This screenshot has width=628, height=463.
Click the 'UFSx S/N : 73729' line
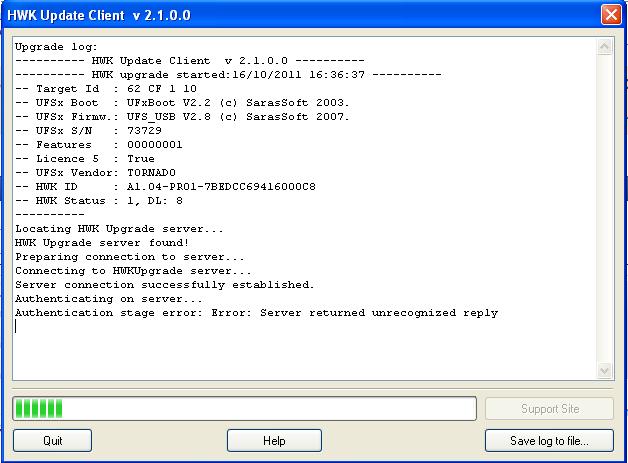[x=88, y=131]
